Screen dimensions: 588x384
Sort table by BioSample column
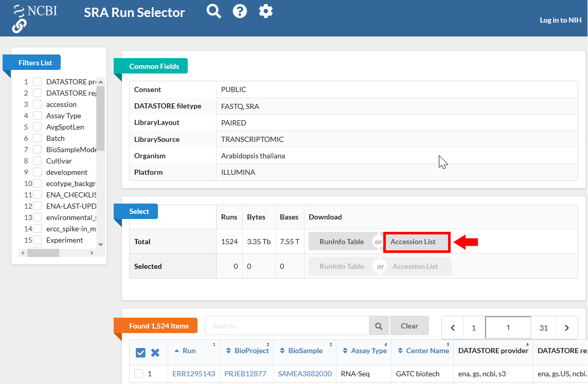[301, 351]
